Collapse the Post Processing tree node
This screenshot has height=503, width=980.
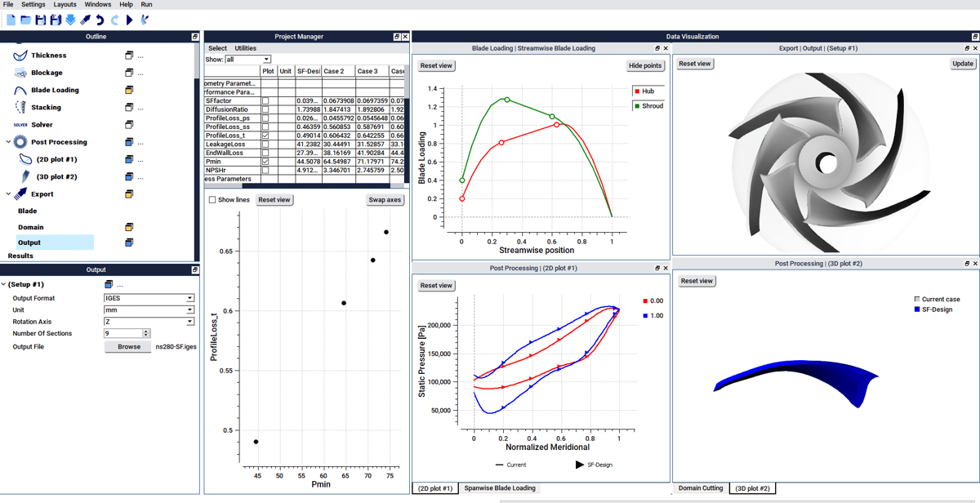coord(8,141)
